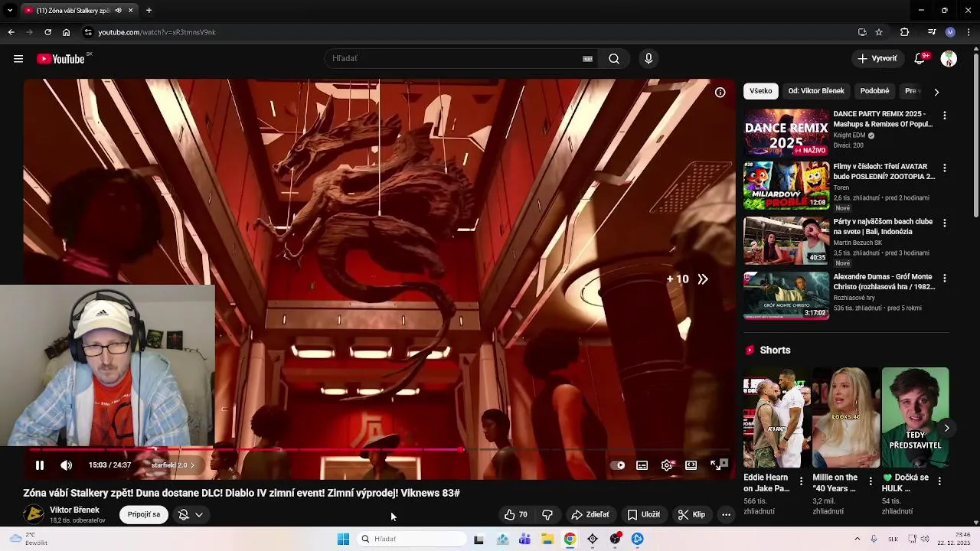Create a clip with Klip
This screenshot has width=980, height=551.
691,514
